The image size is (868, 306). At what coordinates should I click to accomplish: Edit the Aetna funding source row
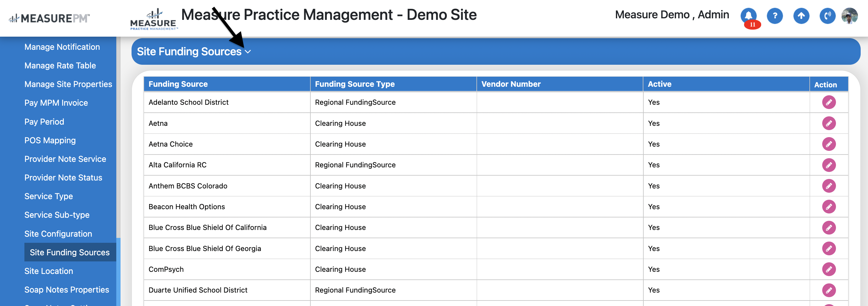click(x=829, y=123)
